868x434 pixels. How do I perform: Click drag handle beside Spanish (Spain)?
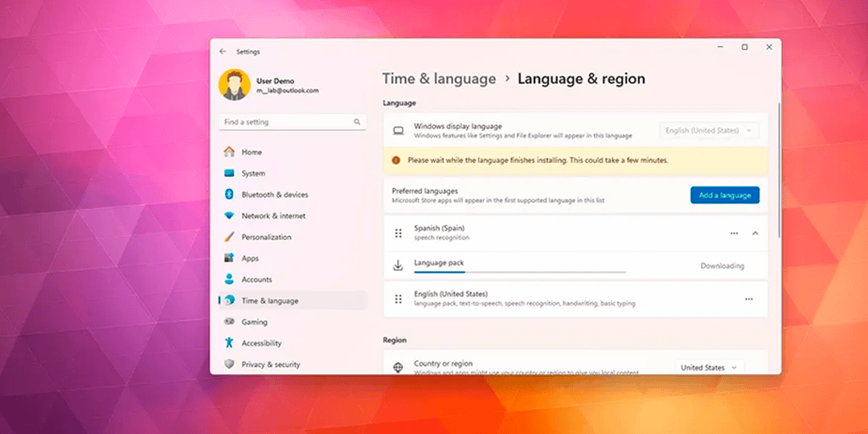click(x=398, y=233)
